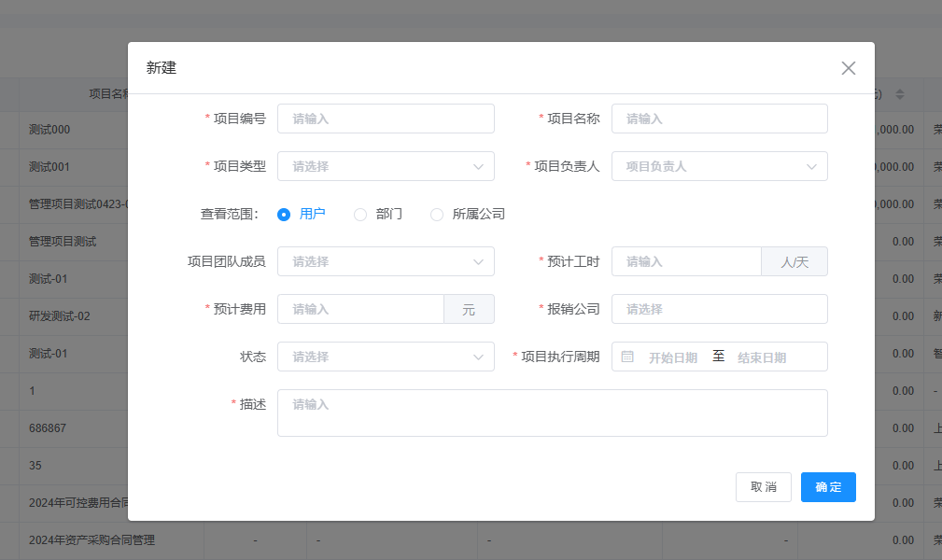Click the 取消 button
This screenshot has width=942, height=560.
[x=763, y=487]
